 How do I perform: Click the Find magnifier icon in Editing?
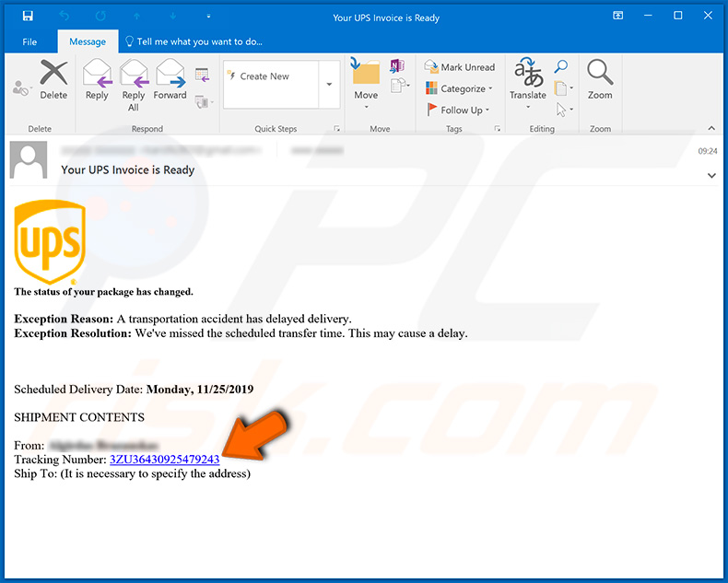pos(561,66)
